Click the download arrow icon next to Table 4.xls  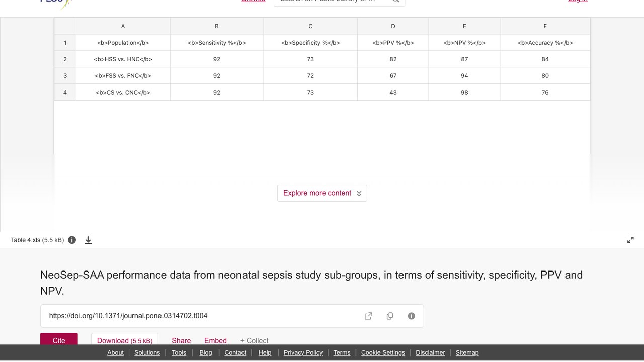(x=88, y=240)
